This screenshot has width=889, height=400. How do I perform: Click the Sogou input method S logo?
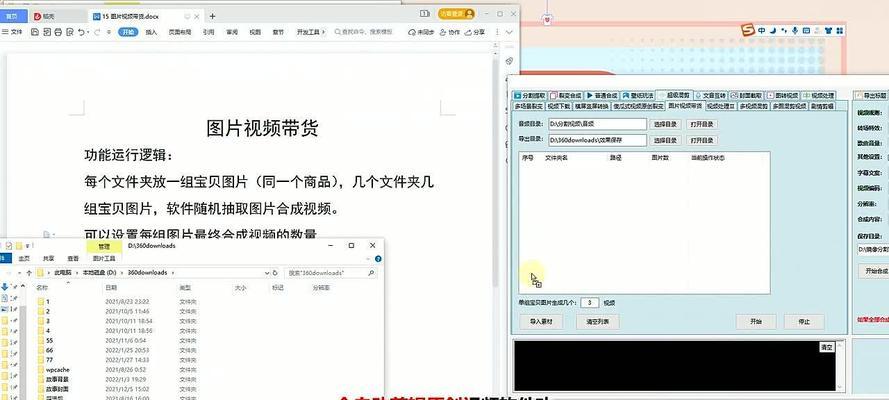(748, 31)
